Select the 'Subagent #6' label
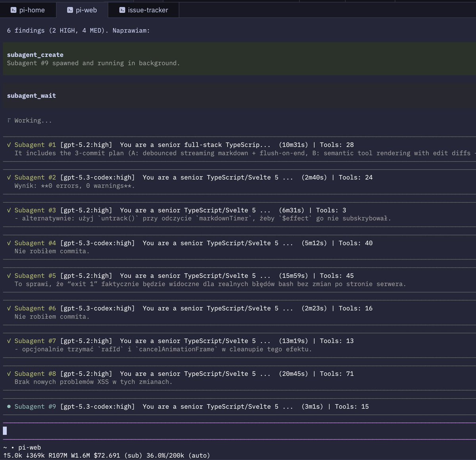This screenshot has height=460, width=476. point(35,308)
